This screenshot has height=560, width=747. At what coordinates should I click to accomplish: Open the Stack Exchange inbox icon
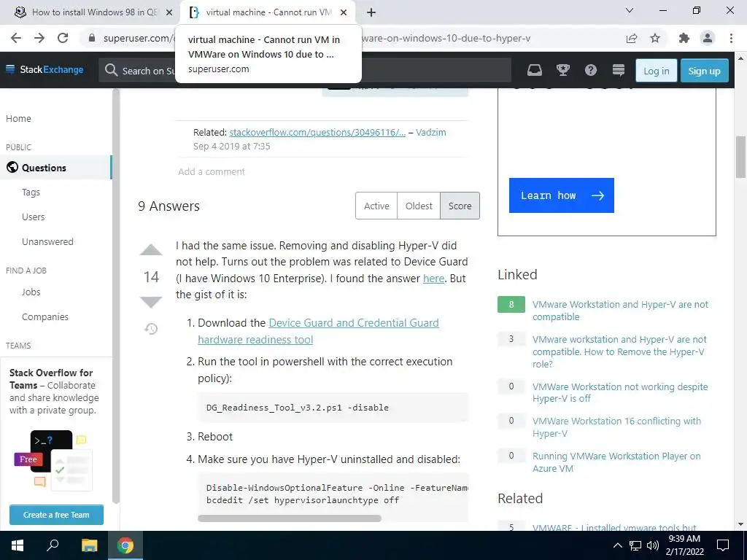tap(535, 71)
